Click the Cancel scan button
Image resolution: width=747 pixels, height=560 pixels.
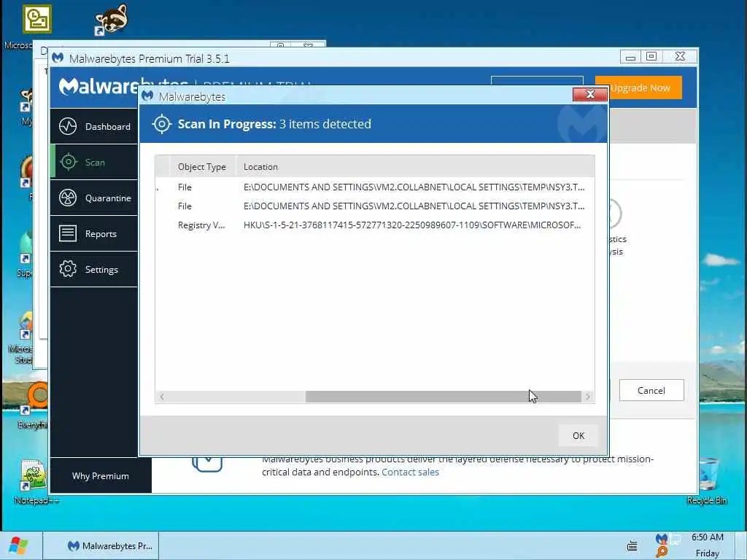(x=651, y=391)
